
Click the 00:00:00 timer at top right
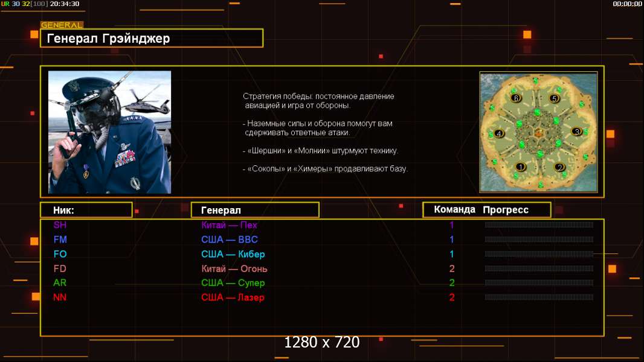627,4
